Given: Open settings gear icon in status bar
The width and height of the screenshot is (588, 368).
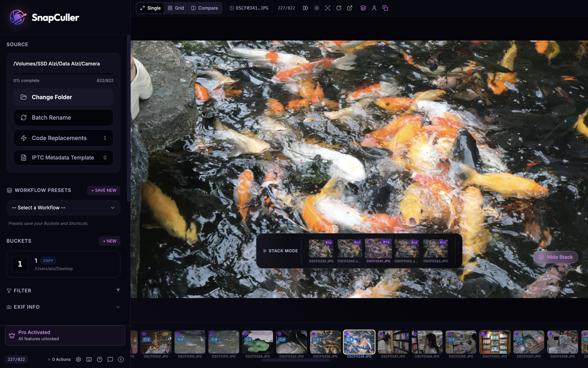Looking at the screenshot, I should click(x=78, y=359).
